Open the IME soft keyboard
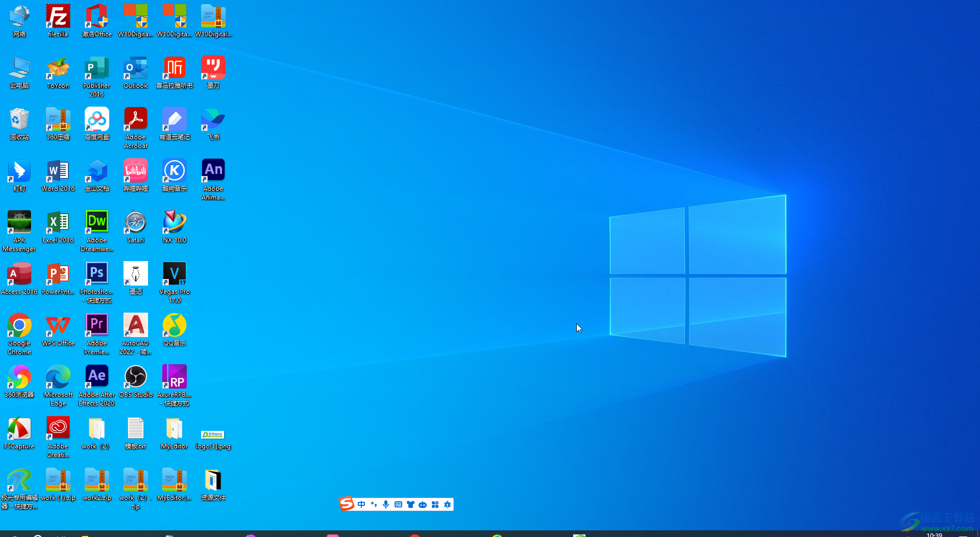Viewport: 980px width, 537px height. 398,504
